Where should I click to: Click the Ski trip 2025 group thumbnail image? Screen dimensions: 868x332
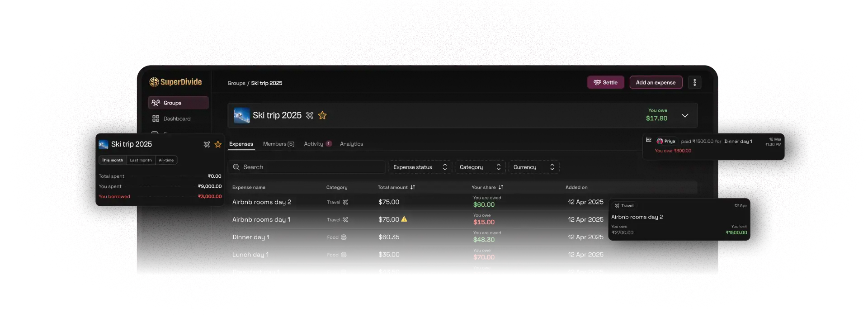(x=241, y=115)
